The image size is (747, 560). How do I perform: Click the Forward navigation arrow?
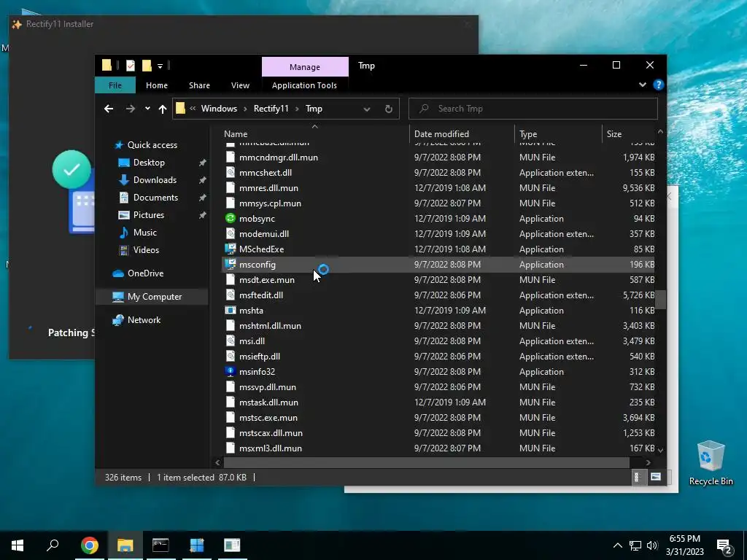click(130, 109)
